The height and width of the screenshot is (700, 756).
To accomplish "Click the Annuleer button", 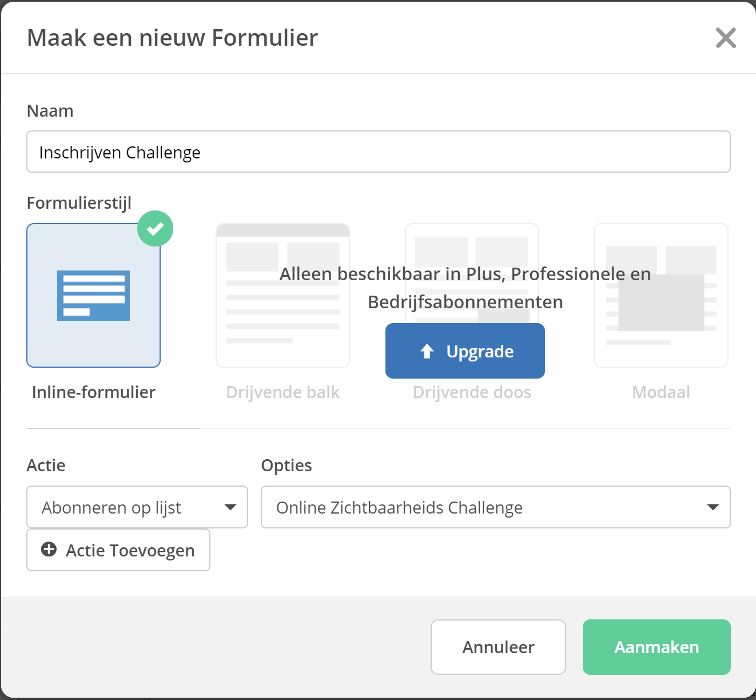I will pyautogui.click(x=498, y=647).
